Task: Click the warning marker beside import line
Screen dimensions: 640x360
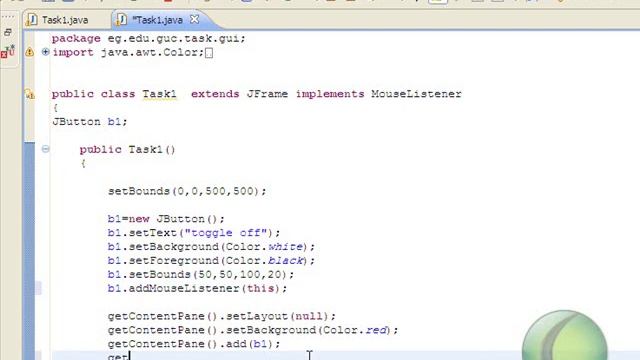Action: (30, 52)
